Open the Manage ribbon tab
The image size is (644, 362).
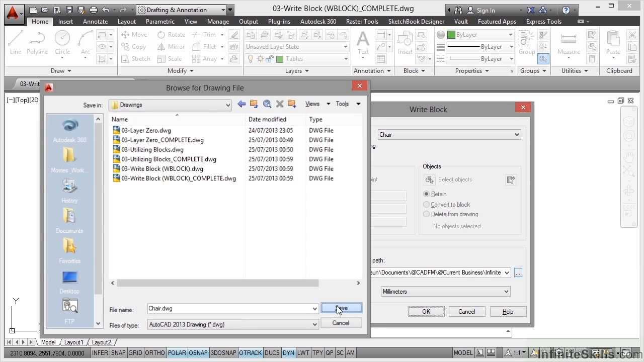[x=218, y=22]
